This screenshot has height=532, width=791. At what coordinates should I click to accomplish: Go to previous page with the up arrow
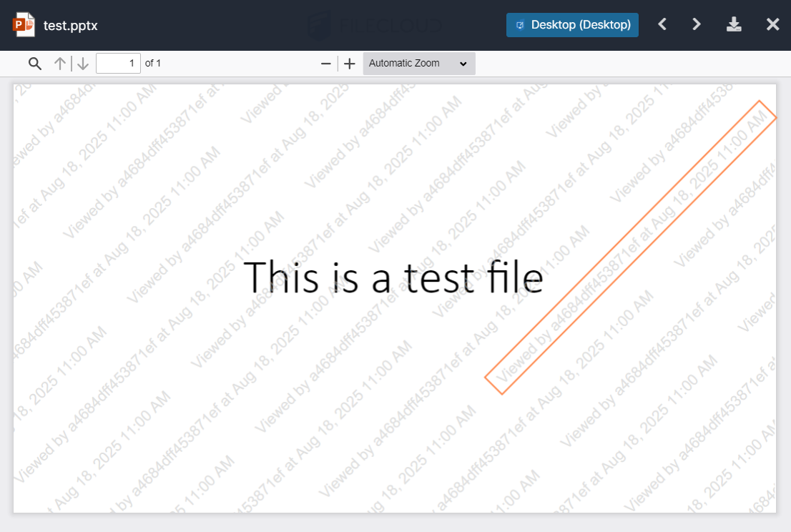pyautogui.click(x=59, y=63)
